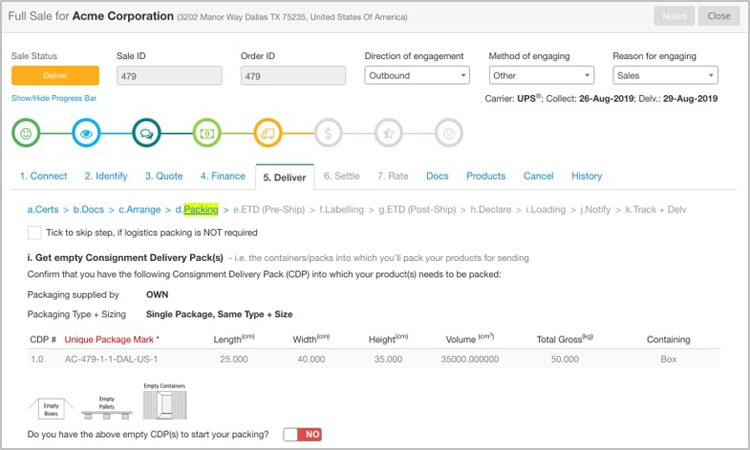The image size is (750, 450).
Task: Toggle the empty CDP NO switch
Action: 302,434
